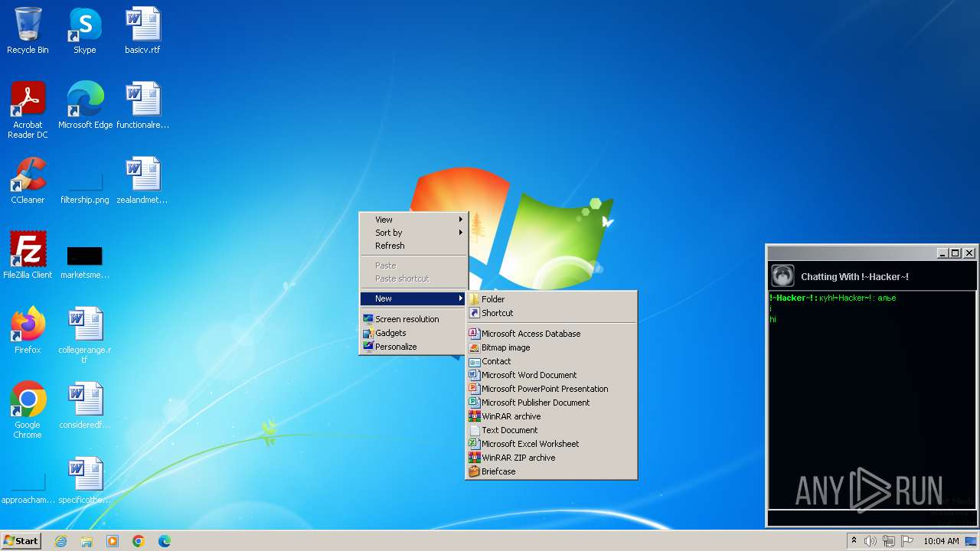Viewport: 980px width, 551px height.
Task: Create new WinRAR archive
Action: (x=551, y=416)
